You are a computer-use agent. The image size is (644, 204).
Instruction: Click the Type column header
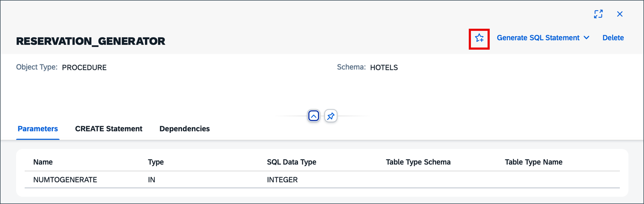click(156, 162)
